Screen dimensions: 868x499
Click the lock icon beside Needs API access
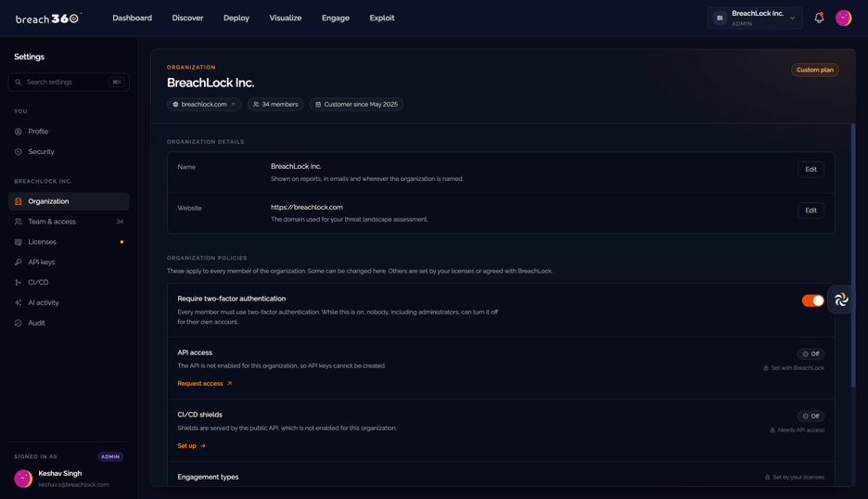tap(772, 429)
